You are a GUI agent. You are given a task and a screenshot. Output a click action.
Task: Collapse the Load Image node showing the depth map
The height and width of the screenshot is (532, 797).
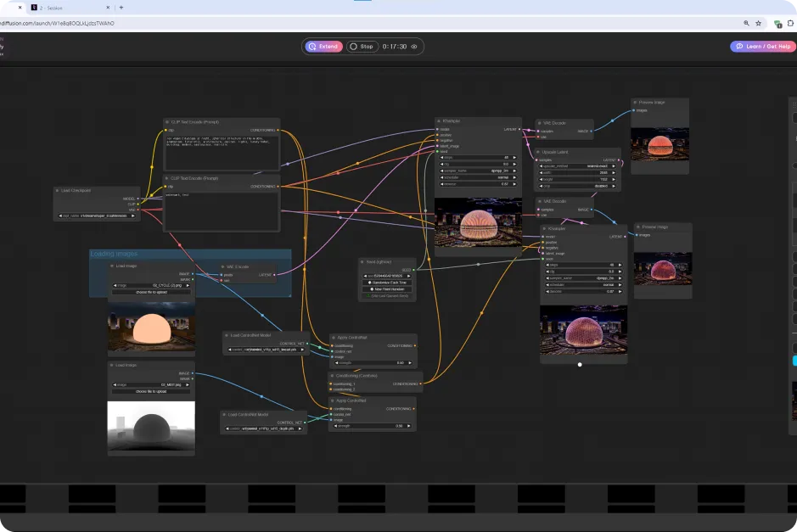click(x=112, y=365)
